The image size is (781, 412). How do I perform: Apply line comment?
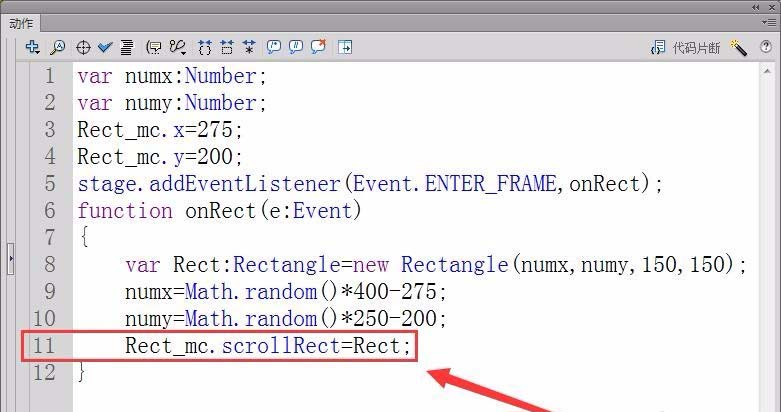(296, 47)
